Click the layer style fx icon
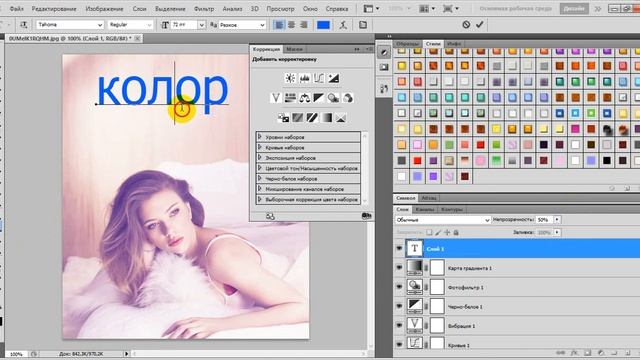640x360 pixels. (x=574, y=352)
